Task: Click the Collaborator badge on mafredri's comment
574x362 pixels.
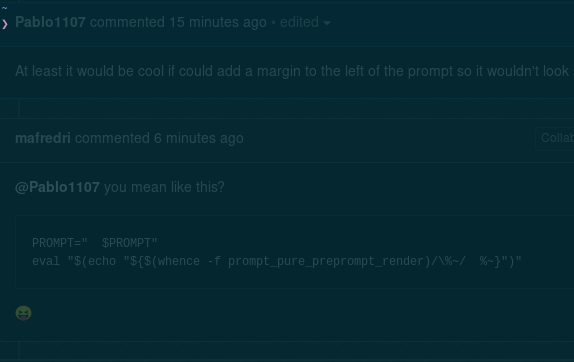Action: (555, 138)
